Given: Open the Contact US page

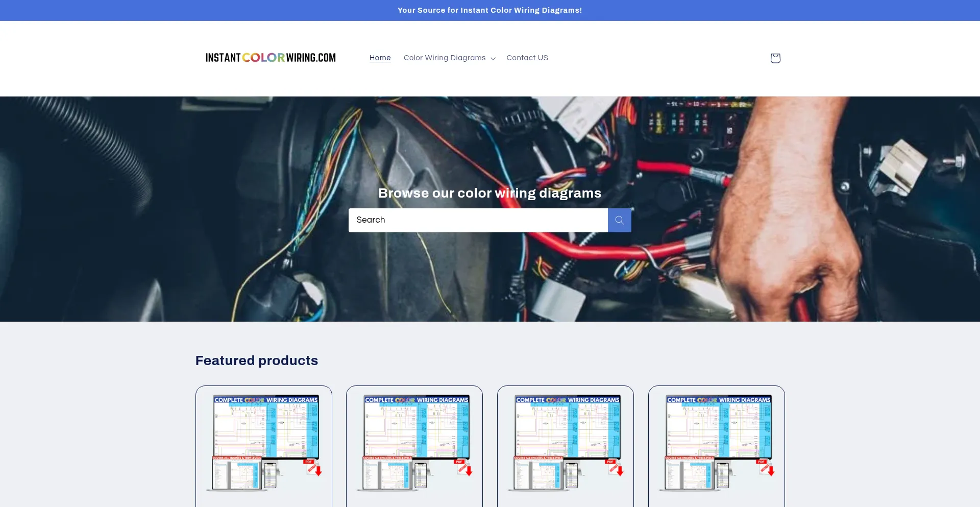Looking at the screenshot, I should point(527,58).
